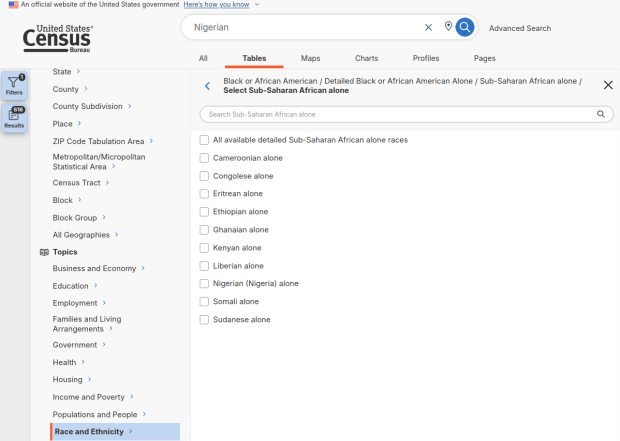
Task: Open the Filters panel icon
Action: [x=14, y=85]
